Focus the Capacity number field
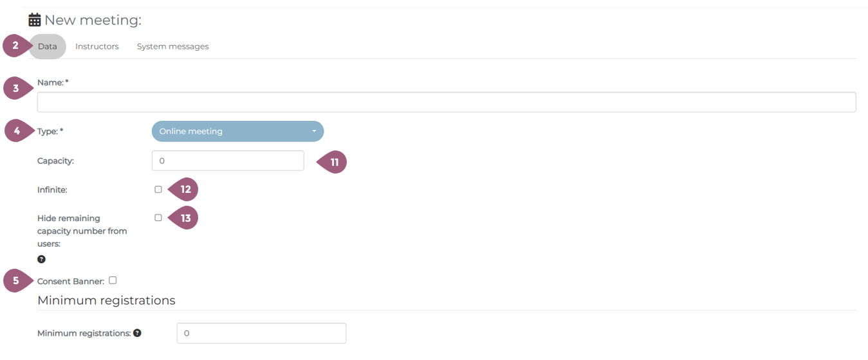The width and height of the screenshot is (868, 360). click(228, 161)
